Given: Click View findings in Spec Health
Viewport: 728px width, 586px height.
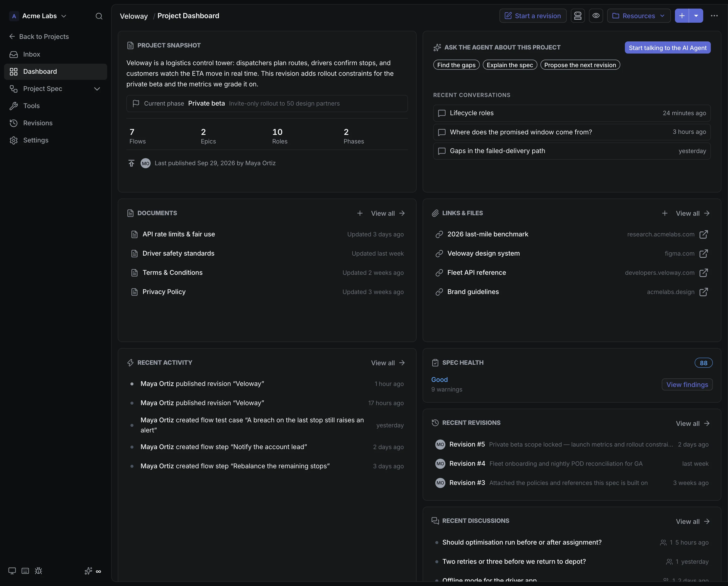Looking at the screenshot, I should tap(687, 384).
